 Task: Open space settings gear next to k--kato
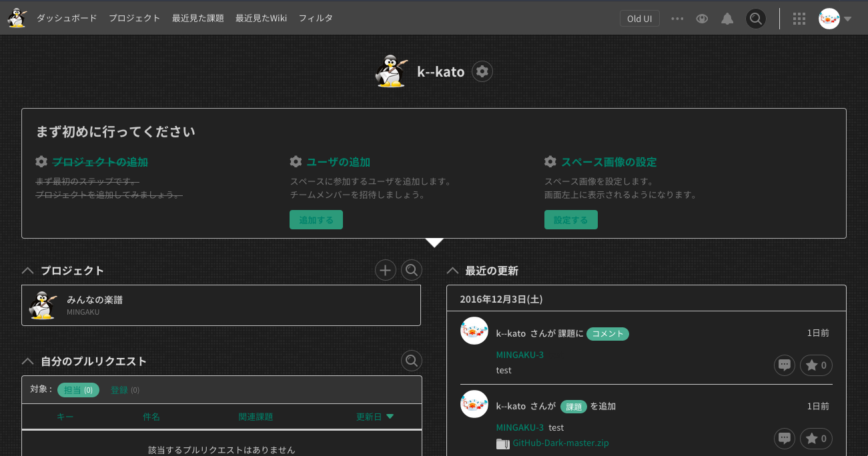point(482,71)
